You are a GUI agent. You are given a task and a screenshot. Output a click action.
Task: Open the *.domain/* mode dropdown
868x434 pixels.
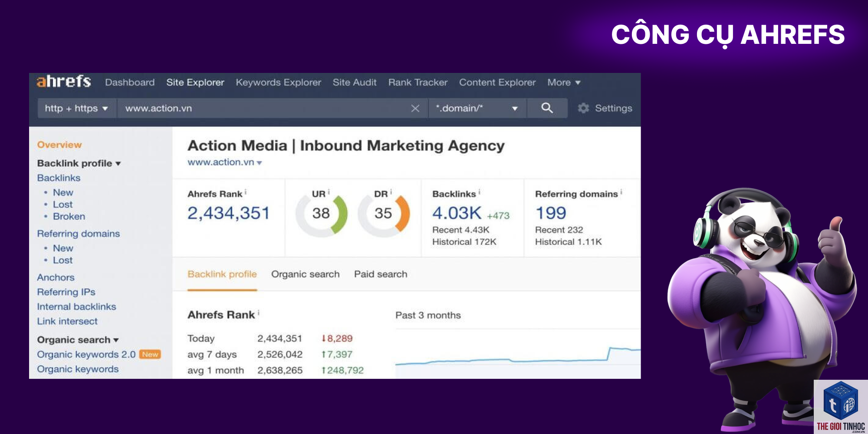(477, 108)
